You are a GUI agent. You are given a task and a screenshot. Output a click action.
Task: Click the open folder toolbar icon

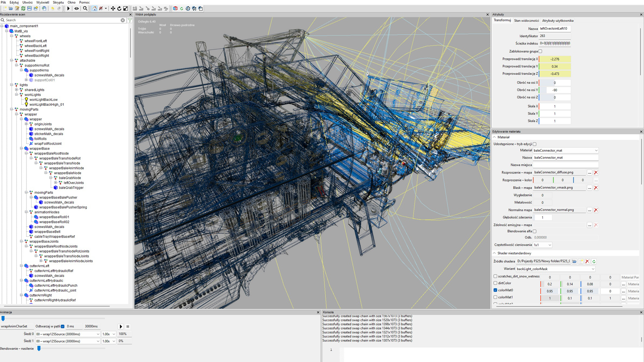[11, 8]
